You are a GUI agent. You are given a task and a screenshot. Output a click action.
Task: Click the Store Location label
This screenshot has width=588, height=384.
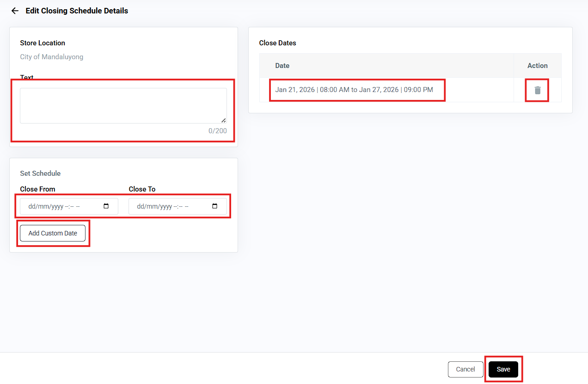tap(43, 43)
